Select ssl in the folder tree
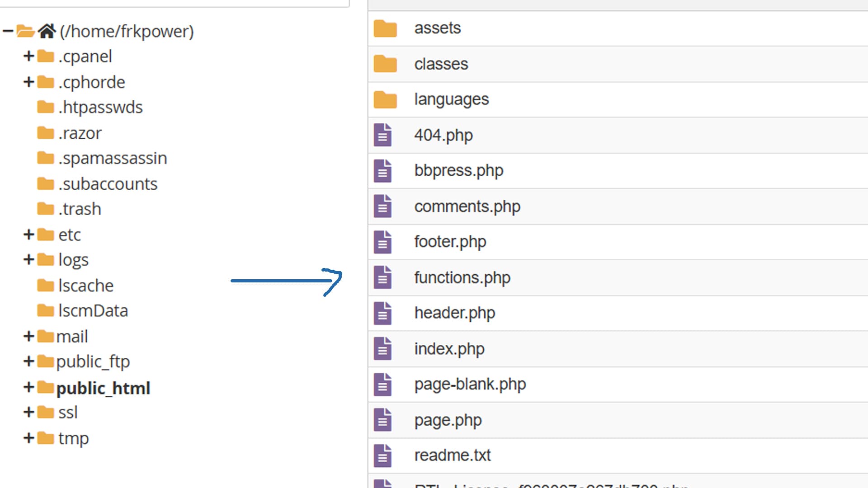 68,413
